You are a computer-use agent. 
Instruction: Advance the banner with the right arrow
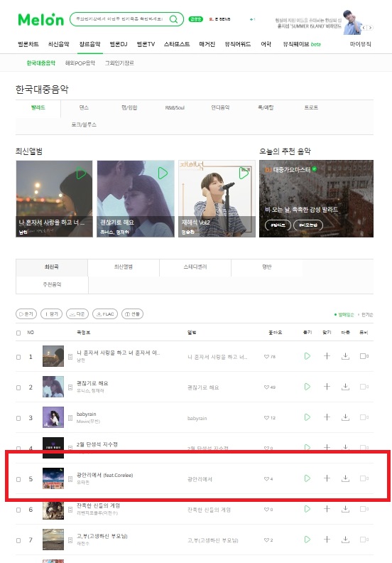pyautogui.click(x=370, y=28)
